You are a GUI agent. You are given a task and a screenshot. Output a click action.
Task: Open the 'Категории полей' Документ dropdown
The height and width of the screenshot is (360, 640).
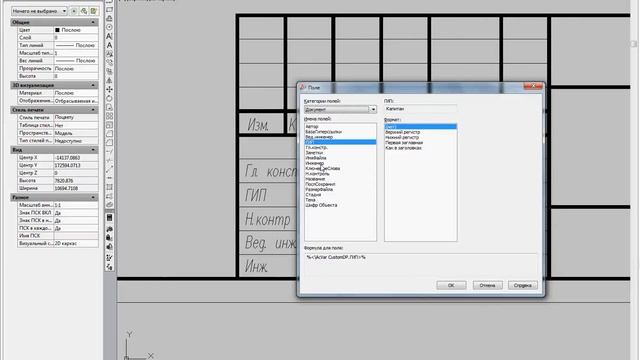point(340,109)
